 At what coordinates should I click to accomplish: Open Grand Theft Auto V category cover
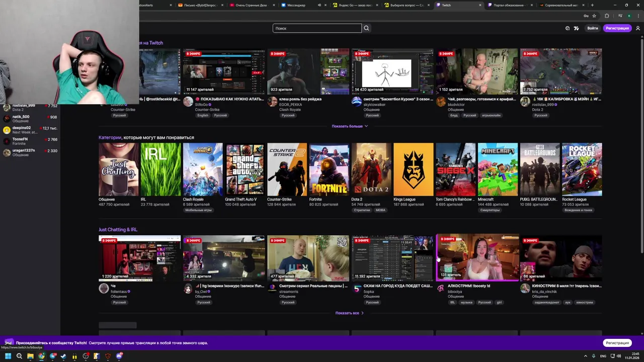click(x=245, y=169)
